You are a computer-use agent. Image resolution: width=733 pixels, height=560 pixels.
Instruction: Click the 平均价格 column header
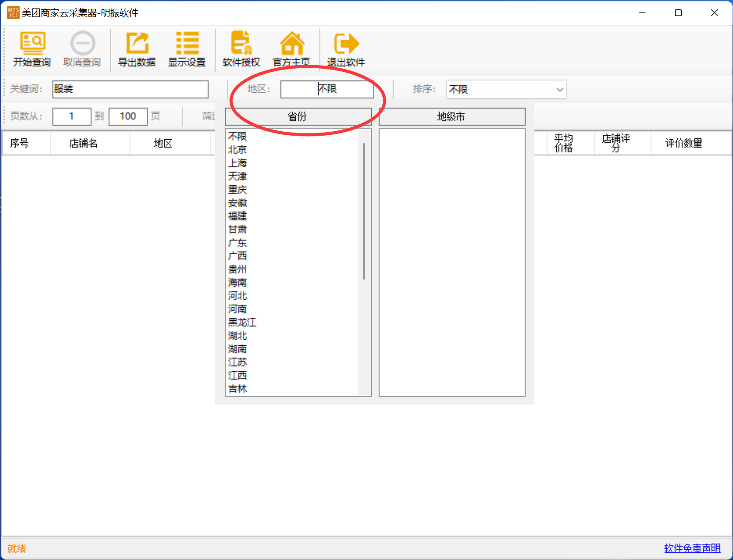coord(571,143)
